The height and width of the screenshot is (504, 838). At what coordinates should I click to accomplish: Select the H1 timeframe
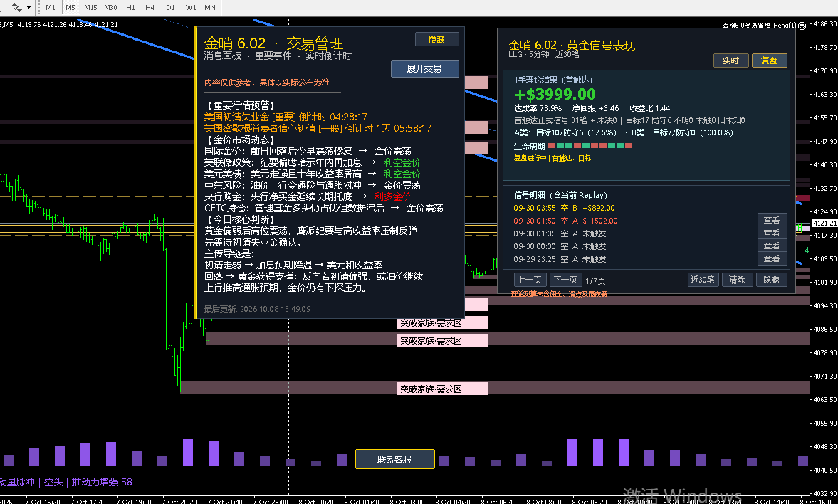coord(130,8)
